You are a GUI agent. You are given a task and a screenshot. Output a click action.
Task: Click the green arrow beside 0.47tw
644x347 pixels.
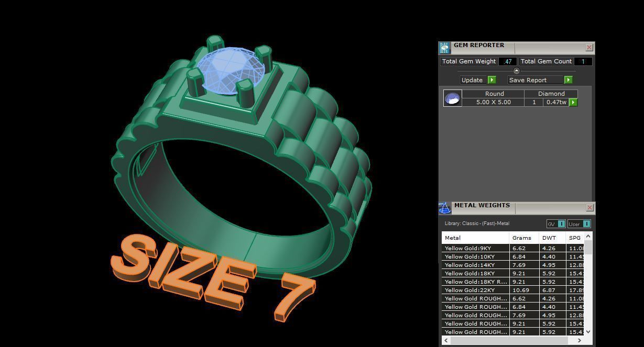[x=573, y=102]
